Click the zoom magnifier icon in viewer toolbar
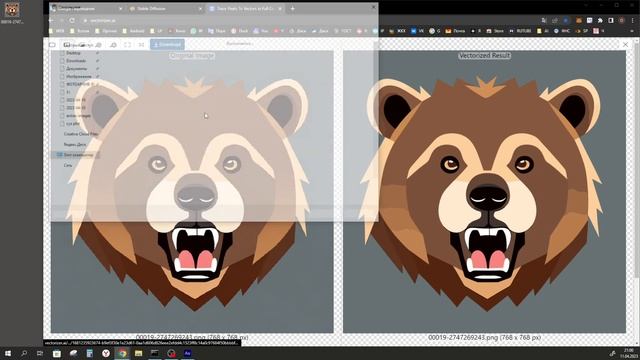Image resolution: width=640 pixels, height=360 pixels. click(113, 44)
